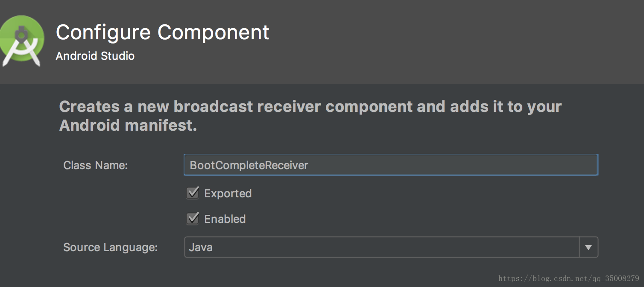Click the Android Studio logo icon
The image size is (644, 287).
tap(21, 41)
